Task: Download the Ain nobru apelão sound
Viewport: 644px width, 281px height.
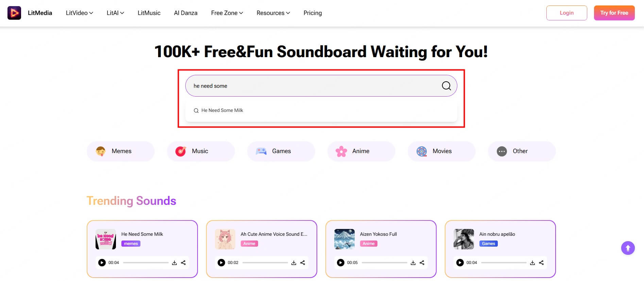Action: pyautogui.click(x=532, y=263)
